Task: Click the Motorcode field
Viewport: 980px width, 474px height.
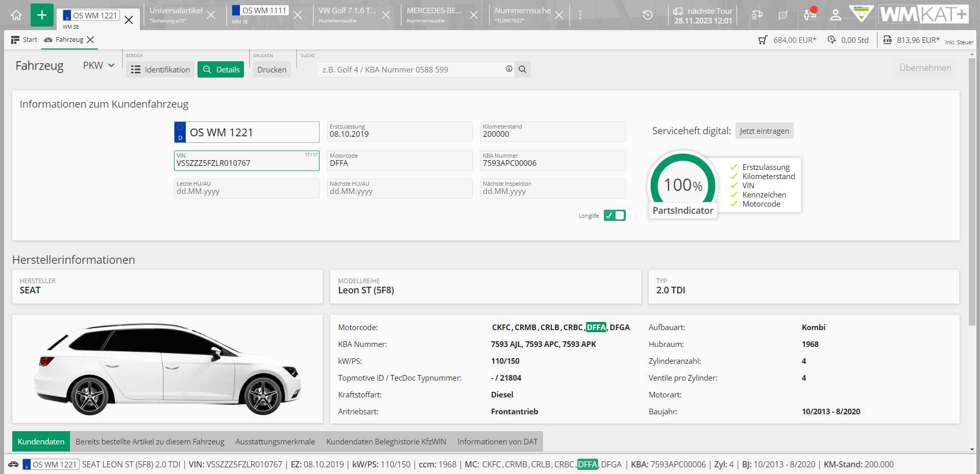Action: tap(400, 160)
